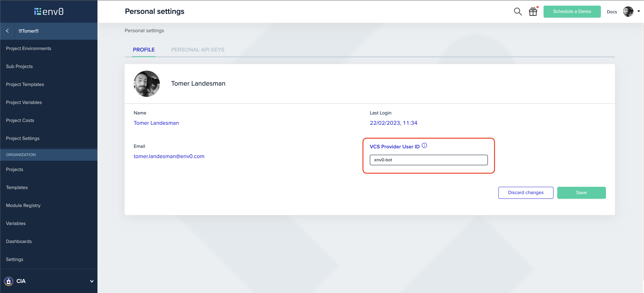Screen dimensions: 644x293
Task: Switch to Personal API Keys tab
Action: tap(198, 50)
